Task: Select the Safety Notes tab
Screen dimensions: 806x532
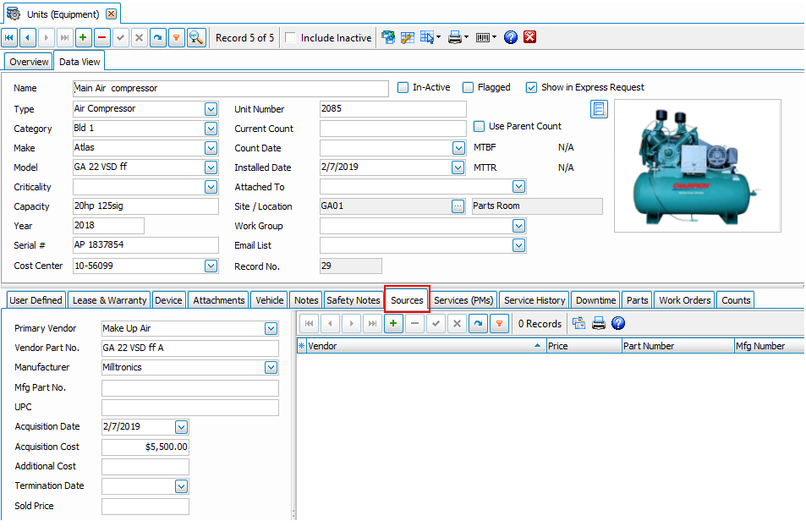Action: point(354,300)
